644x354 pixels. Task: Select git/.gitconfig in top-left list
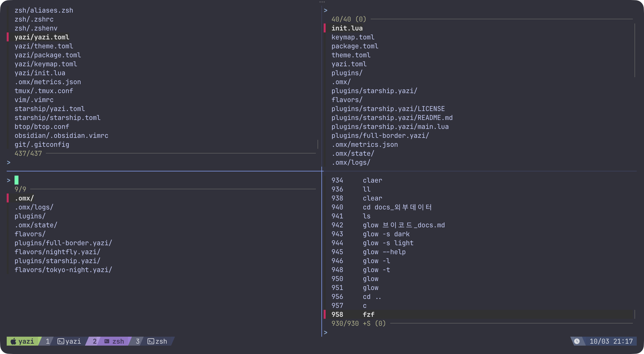[42, 145]
